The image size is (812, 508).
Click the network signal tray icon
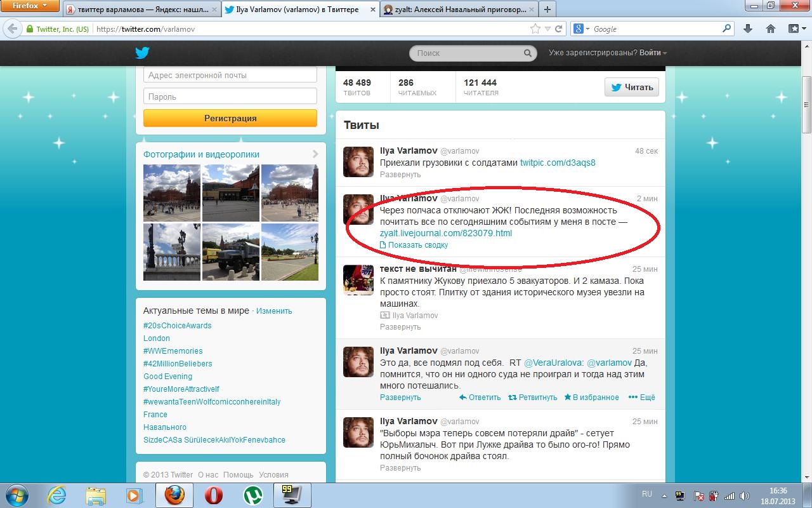click(729, 495)
